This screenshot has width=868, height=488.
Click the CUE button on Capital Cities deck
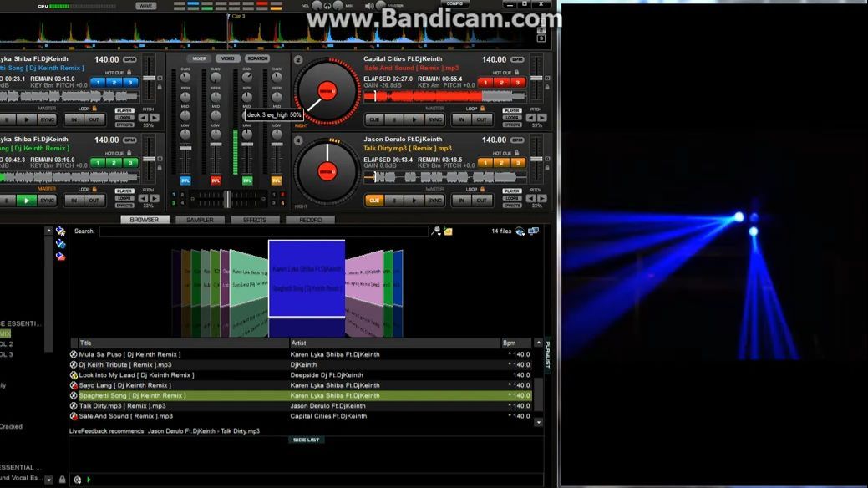373,119
